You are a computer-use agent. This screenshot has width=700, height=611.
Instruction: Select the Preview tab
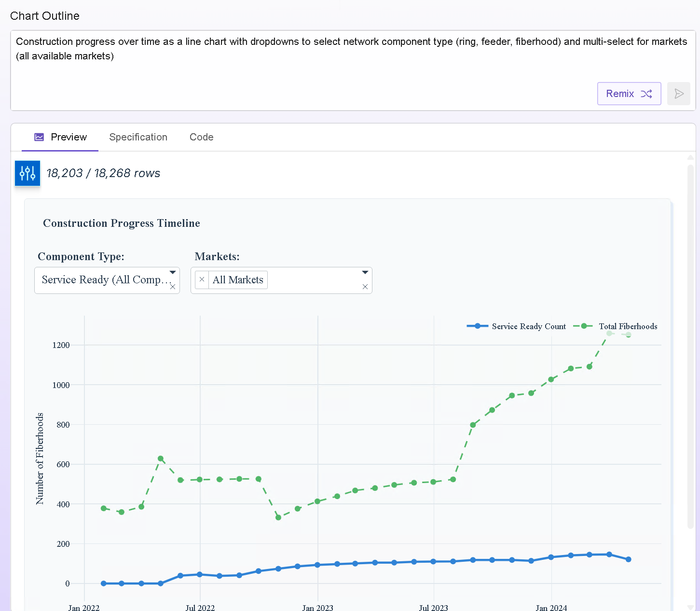click(69, 137)
